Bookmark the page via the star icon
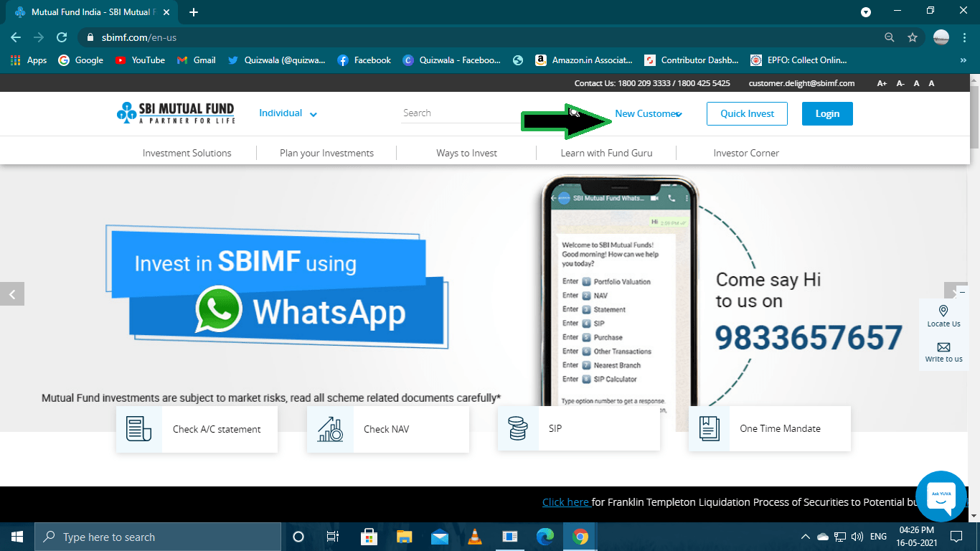This screenshot has height=551, width=980. point(912,37)
